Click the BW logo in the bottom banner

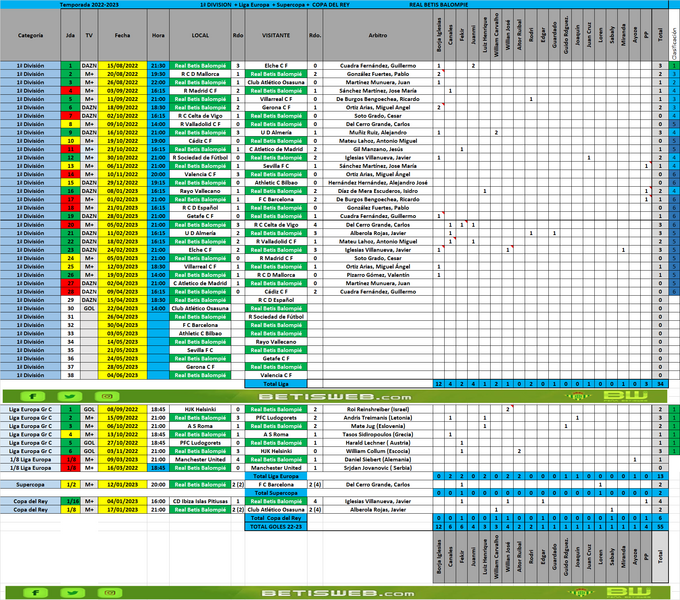[628, 593]
